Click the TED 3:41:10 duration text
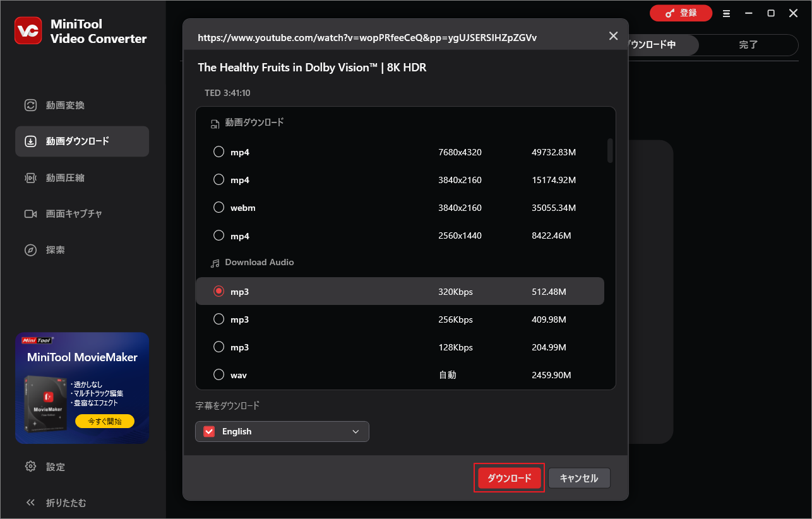 click(x=227, y=93)
